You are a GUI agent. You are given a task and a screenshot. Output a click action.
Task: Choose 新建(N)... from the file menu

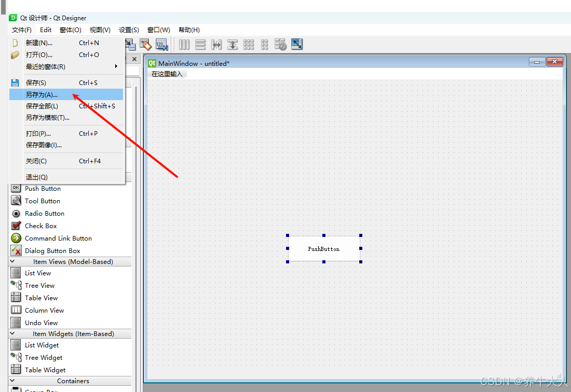66,43
